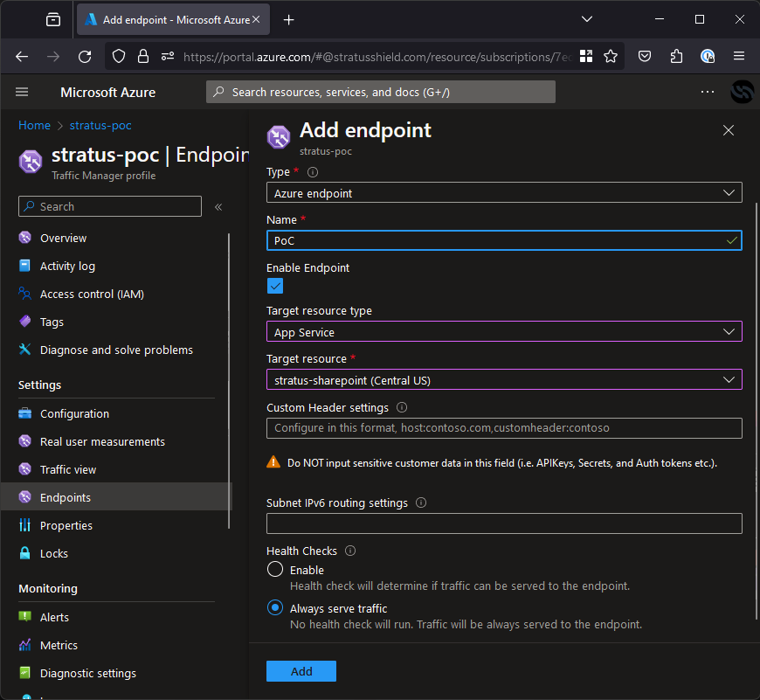Click Subnet IPv6 routing info icon

pyautogui.click(x=421, y=502)
